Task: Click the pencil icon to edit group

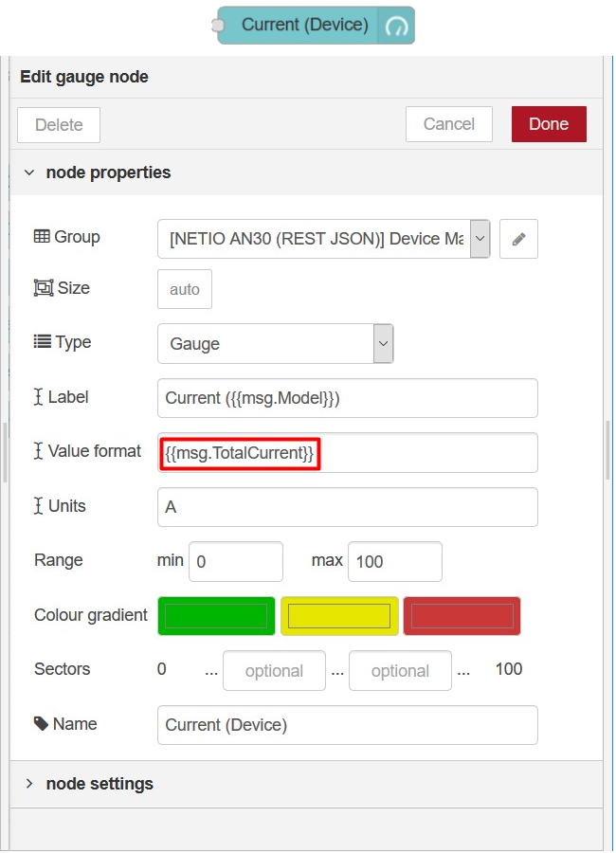Action: (518, 239)
